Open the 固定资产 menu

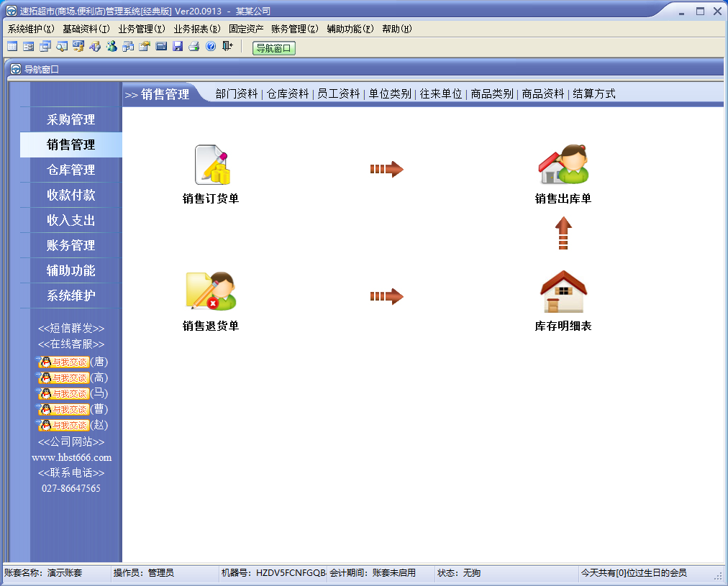246,29
